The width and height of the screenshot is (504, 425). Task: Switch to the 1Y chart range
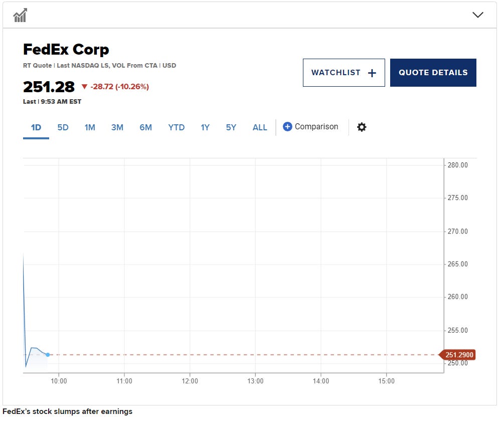pos(205,127)
